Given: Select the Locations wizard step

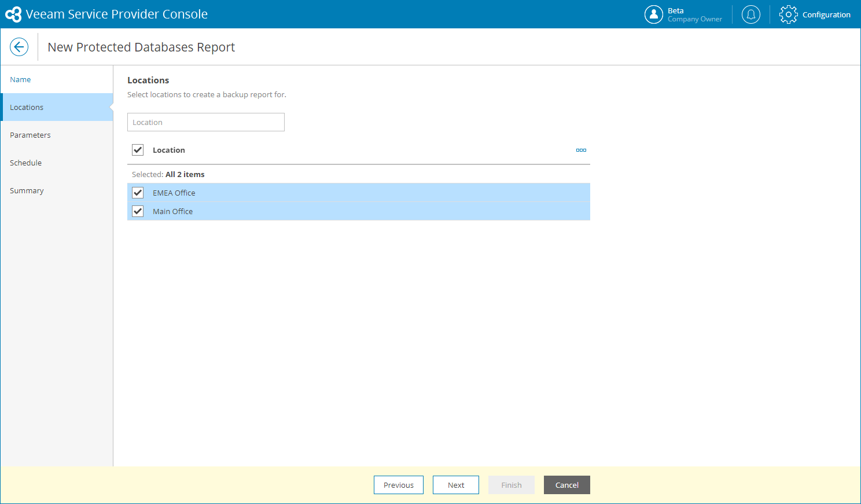Looking at the screenshot, I should 57,107.
